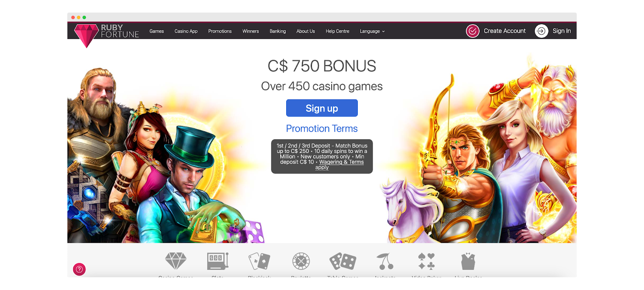Click Create Account in the header
Screen dimensions: 644x290
pos(496,31)
